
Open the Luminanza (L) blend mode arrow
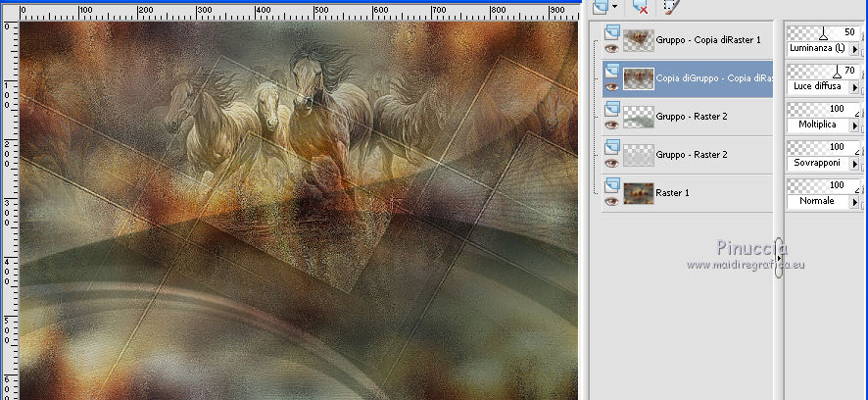[x=854, y=49]
